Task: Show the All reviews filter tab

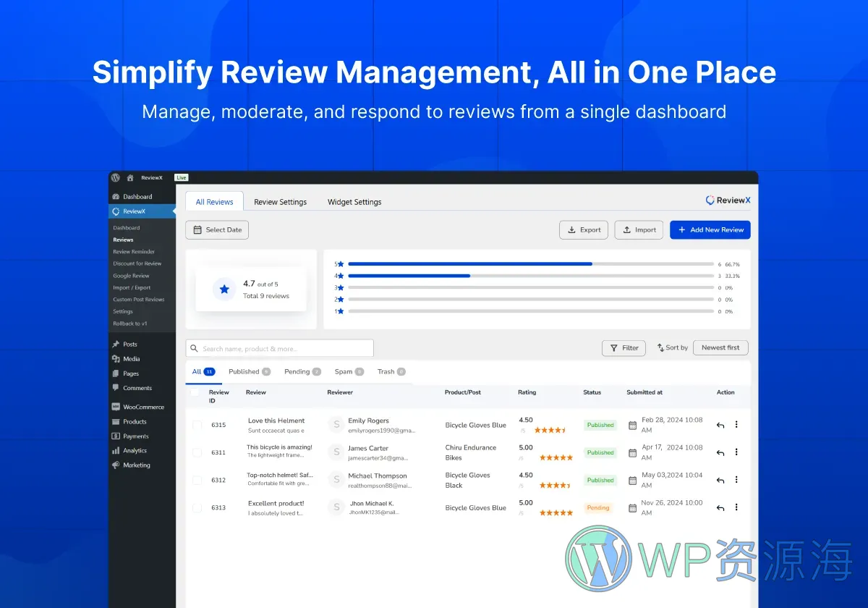Action: (203, 372)
